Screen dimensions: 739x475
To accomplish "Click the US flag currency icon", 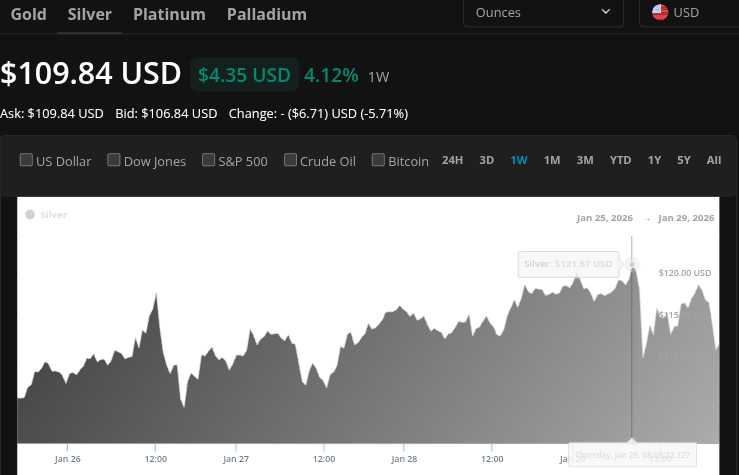I will coord(660,12).
